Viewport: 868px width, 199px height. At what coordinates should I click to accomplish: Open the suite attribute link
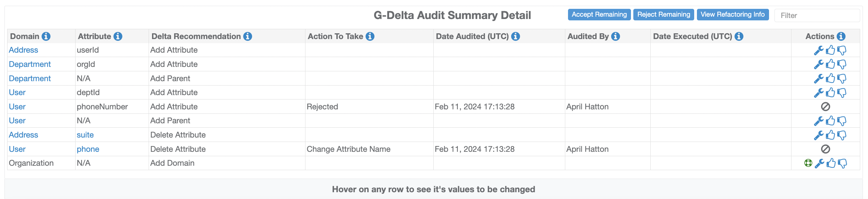(x=85, y=135)
